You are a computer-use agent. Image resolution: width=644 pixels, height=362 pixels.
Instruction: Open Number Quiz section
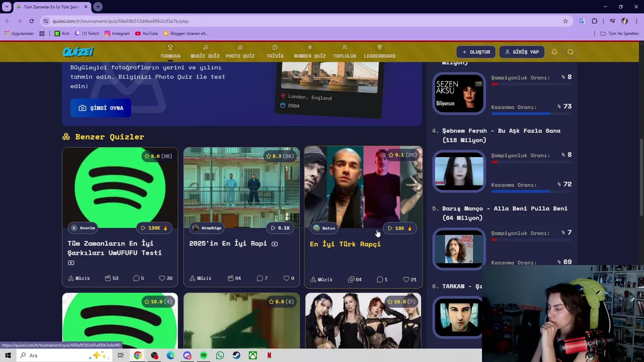(x=309, y=52)
